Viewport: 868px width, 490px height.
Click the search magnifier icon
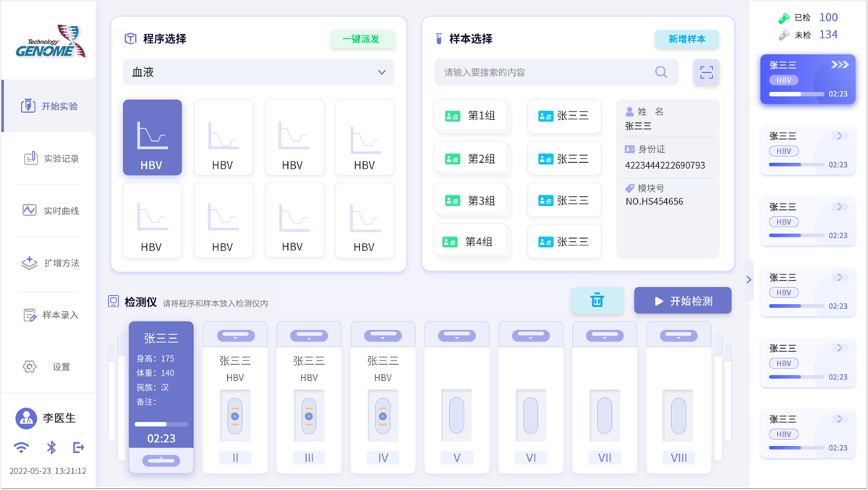660,72
